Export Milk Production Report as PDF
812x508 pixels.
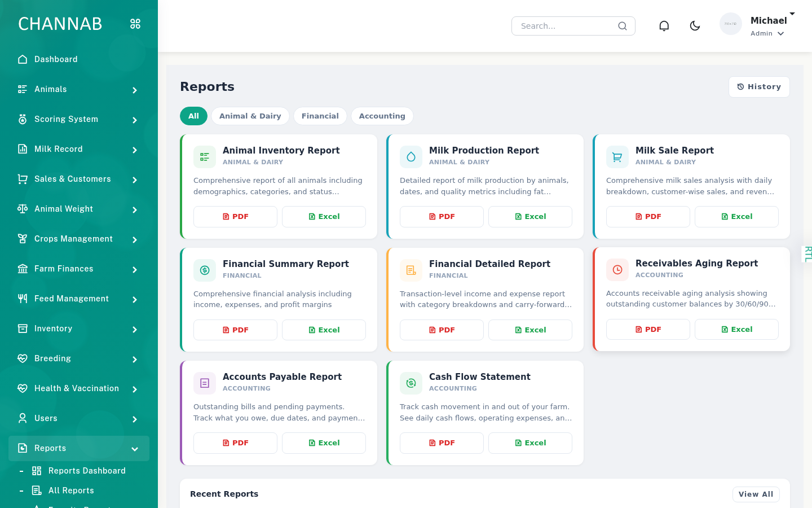(442, 217)
